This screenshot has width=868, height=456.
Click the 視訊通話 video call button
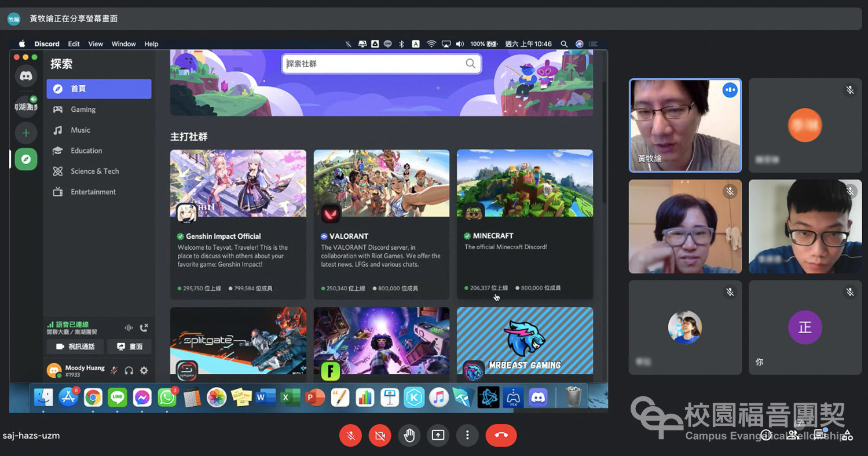pyautogui.click(x=75, y=346)
